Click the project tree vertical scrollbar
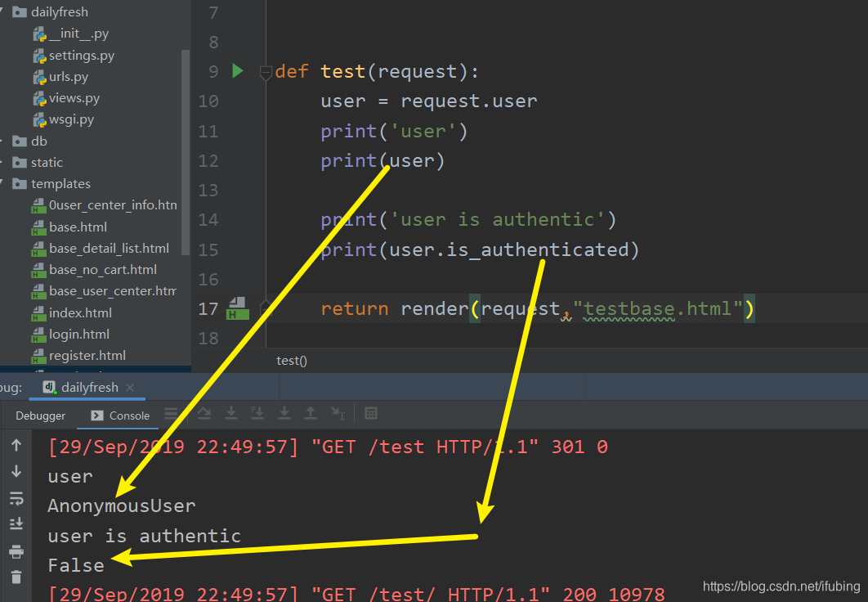Screen dimensions: 868x602 [186, 152]
